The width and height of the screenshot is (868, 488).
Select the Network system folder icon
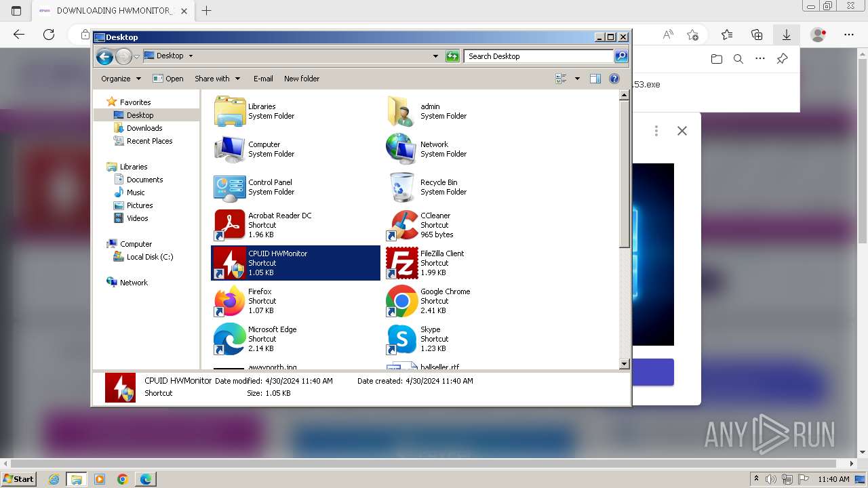click(401, 149)
